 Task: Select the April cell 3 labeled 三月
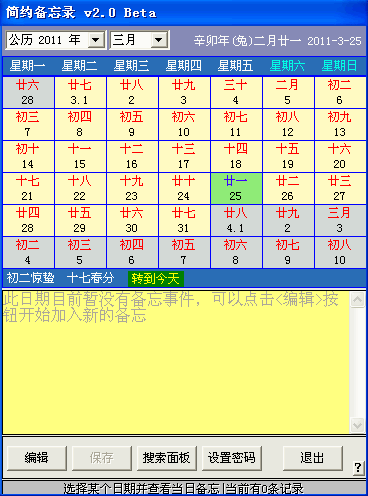point(340,220)
